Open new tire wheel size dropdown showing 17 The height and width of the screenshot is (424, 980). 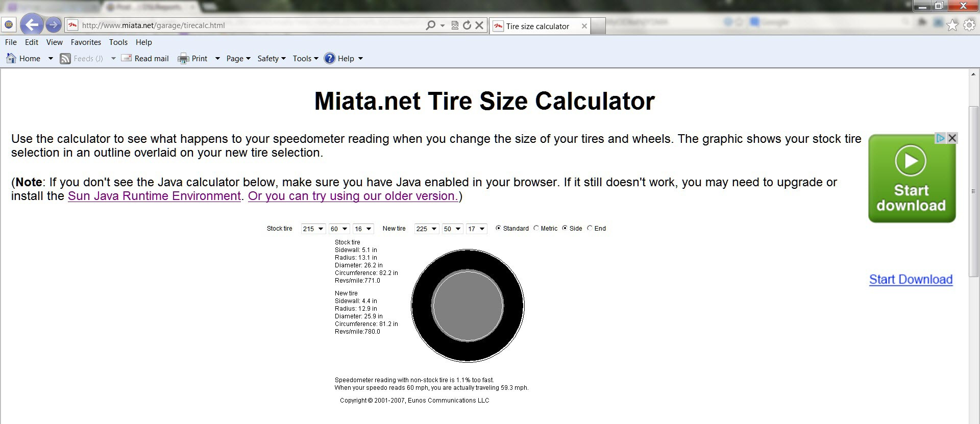point(476,229)
